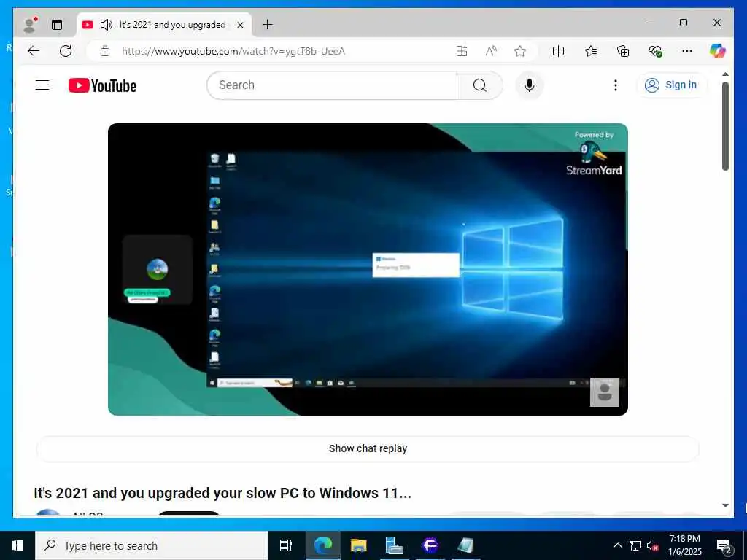Open the server-style taskbar app icon
Viewport: 747px width, 560px height.
395,545
